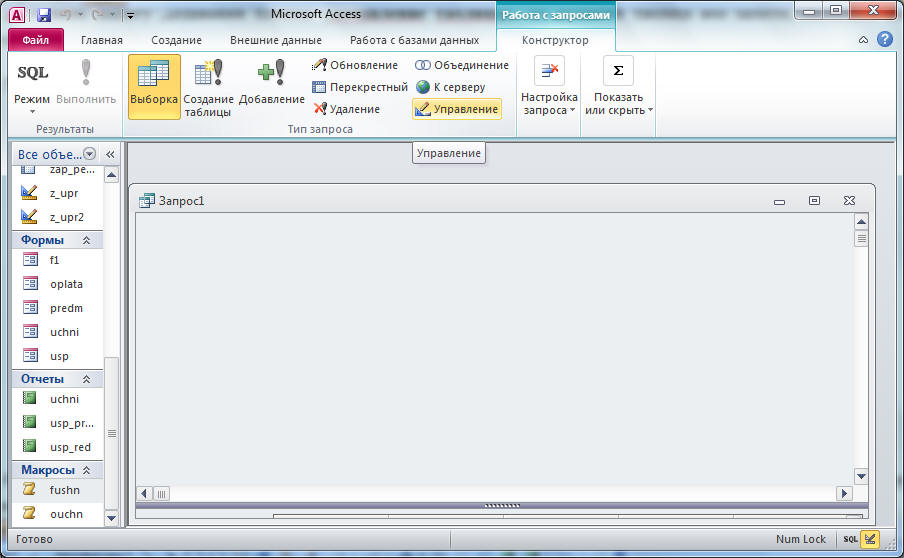The image size is (904, 558).
Task: Click navigation pane scroll down arrow
Action: pyautogui.click(x=112, y=518)
